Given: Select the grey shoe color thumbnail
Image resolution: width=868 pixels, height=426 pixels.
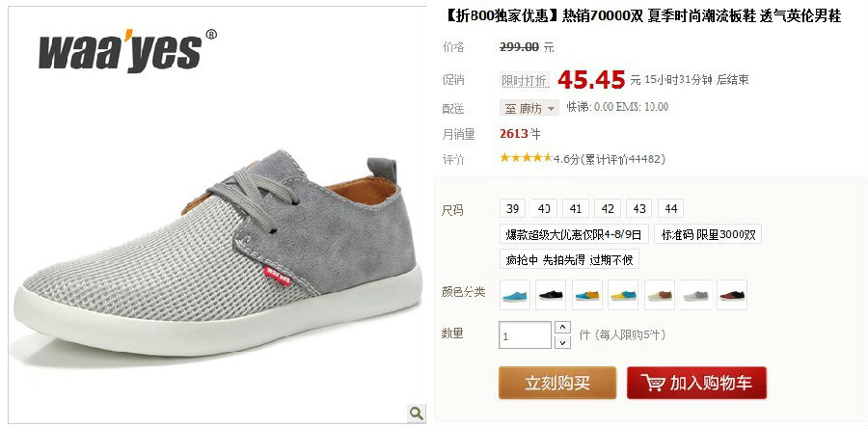Looking at the screenshot, I should 695,295.
